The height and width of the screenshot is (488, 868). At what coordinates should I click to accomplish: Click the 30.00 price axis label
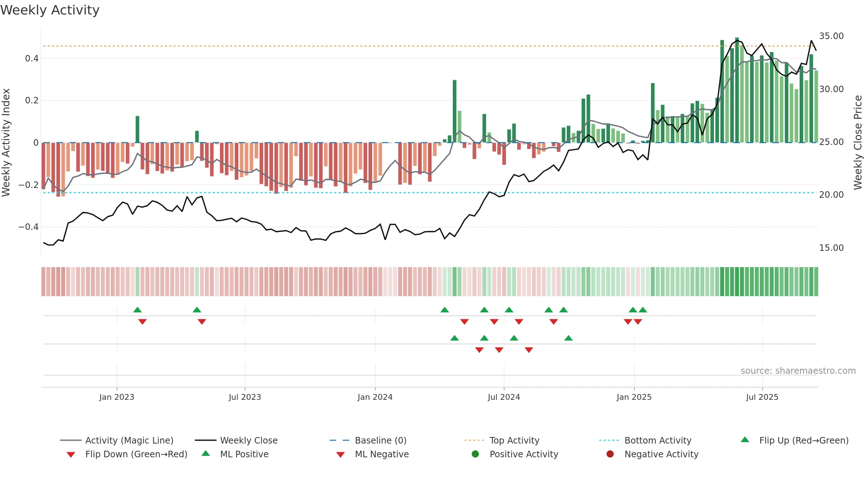point(831,89)
